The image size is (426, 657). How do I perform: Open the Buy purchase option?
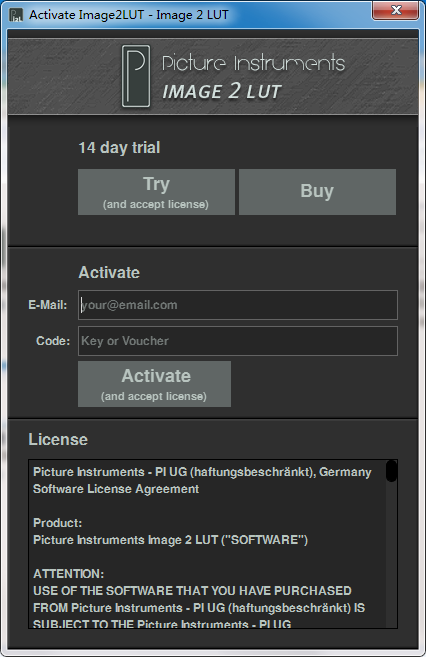[317, 192]
